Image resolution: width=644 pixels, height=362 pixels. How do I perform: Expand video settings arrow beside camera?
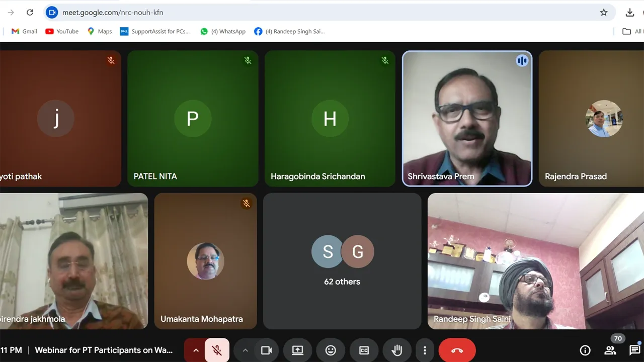pos(245,350)
